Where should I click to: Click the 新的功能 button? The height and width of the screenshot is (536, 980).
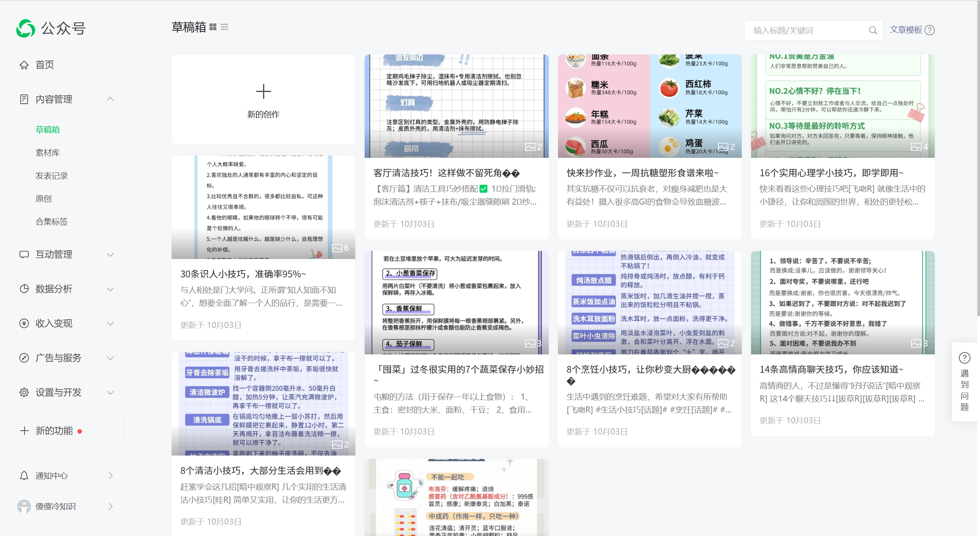tap(54, 431)
